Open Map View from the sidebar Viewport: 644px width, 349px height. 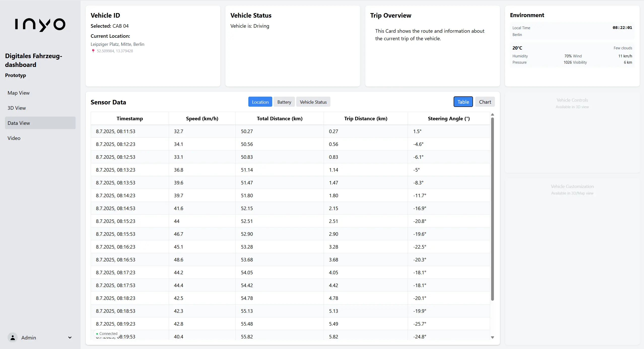click(x=40, y=93)
